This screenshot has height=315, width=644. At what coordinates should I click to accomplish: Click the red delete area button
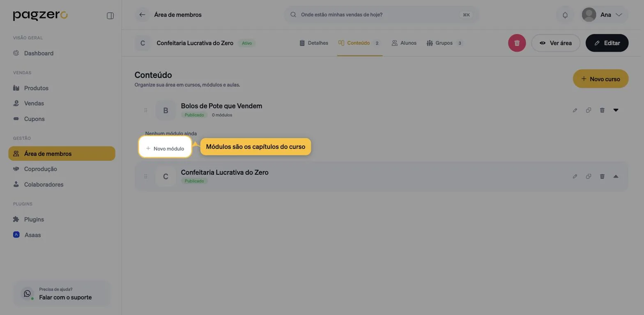[517, 43]
